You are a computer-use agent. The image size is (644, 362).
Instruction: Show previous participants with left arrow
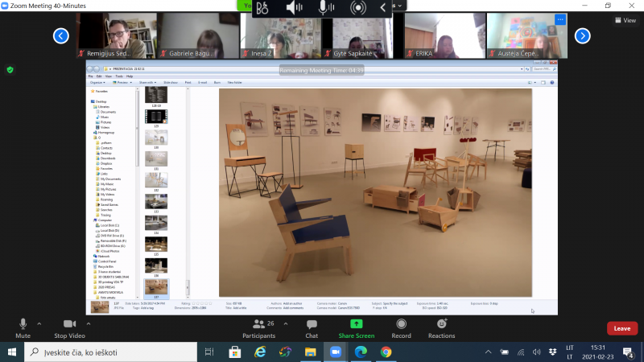click(61, 35)
